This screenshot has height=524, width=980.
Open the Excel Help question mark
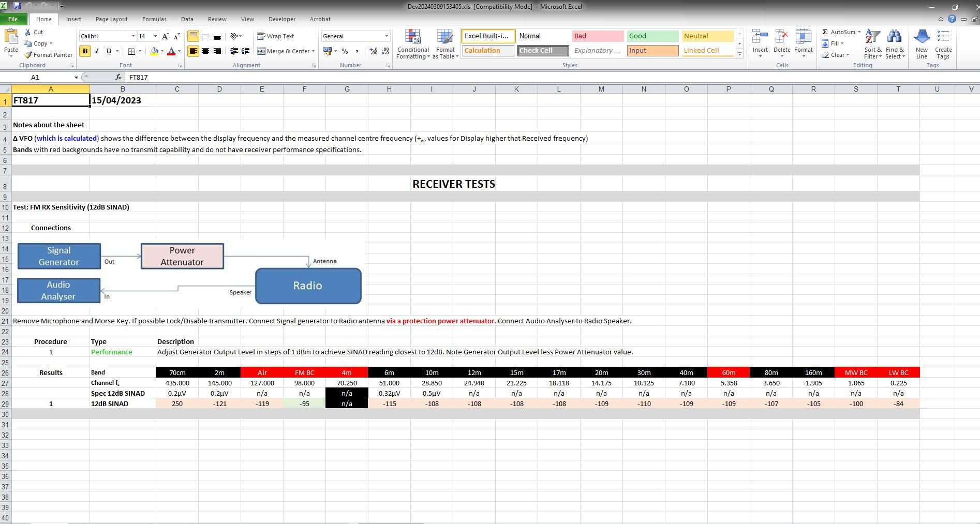coord(952,19)
